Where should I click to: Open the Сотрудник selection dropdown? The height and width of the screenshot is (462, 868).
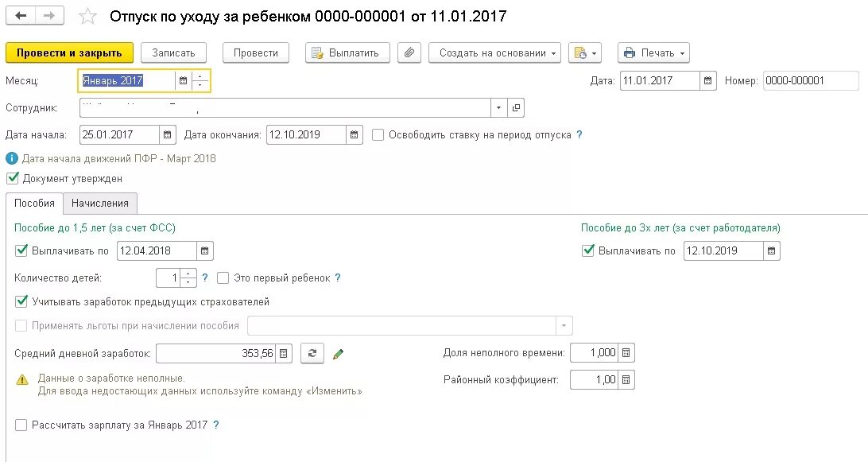[x=497, y=107]
